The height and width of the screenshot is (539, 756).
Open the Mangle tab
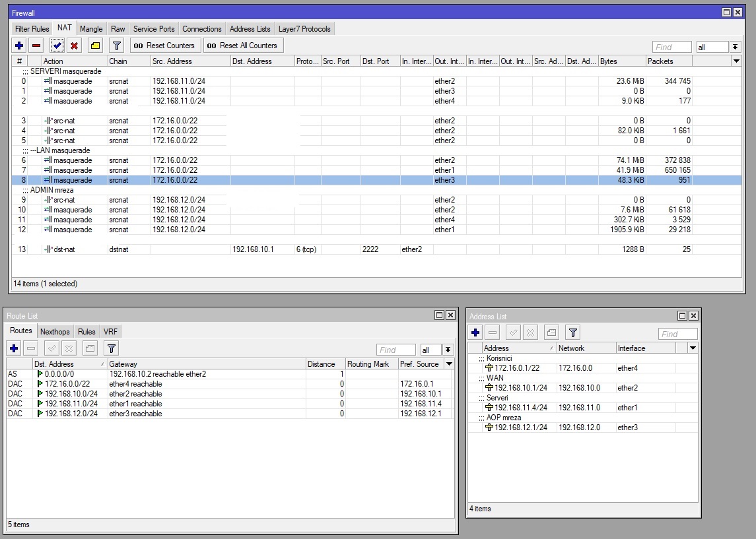point(91,29)
